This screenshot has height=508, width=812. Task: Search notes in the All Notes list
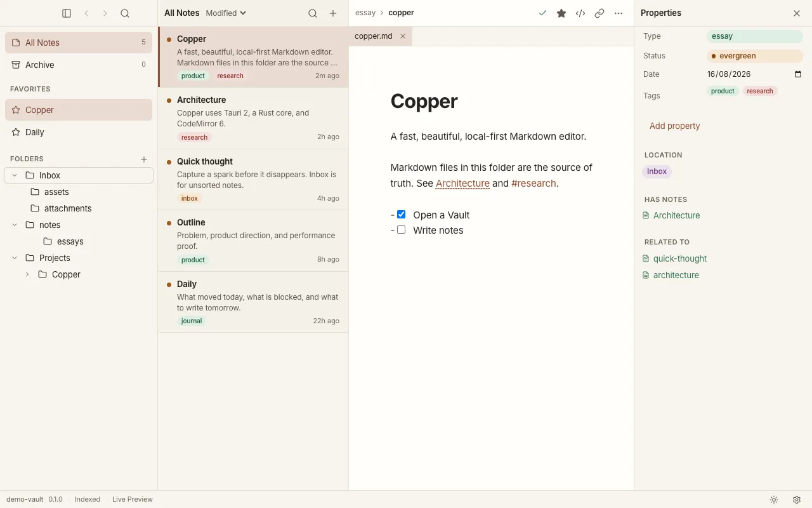click(313, 13)
